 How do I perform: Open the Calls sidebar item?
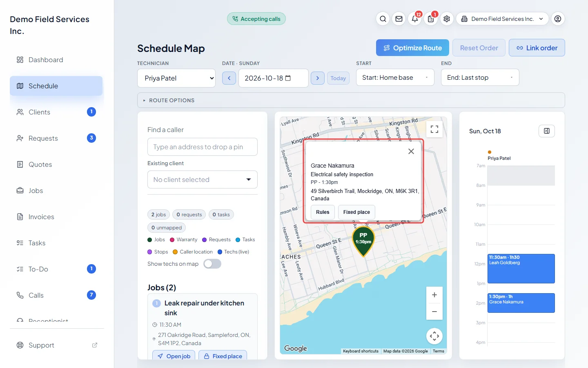(56, 295)
